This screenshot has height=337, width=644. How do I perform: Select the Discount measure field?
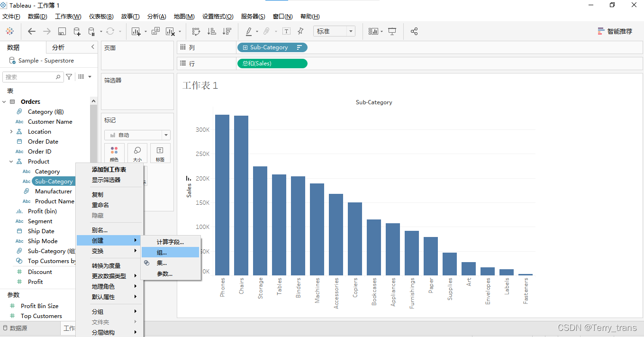(40, 272)
